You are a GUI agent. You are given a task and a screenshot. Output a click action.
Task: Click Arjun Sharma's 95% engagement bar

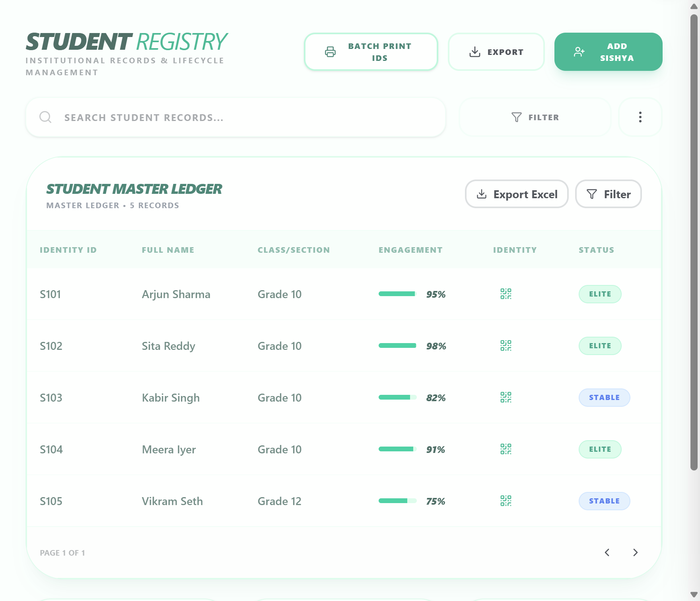tap(397, 294)
